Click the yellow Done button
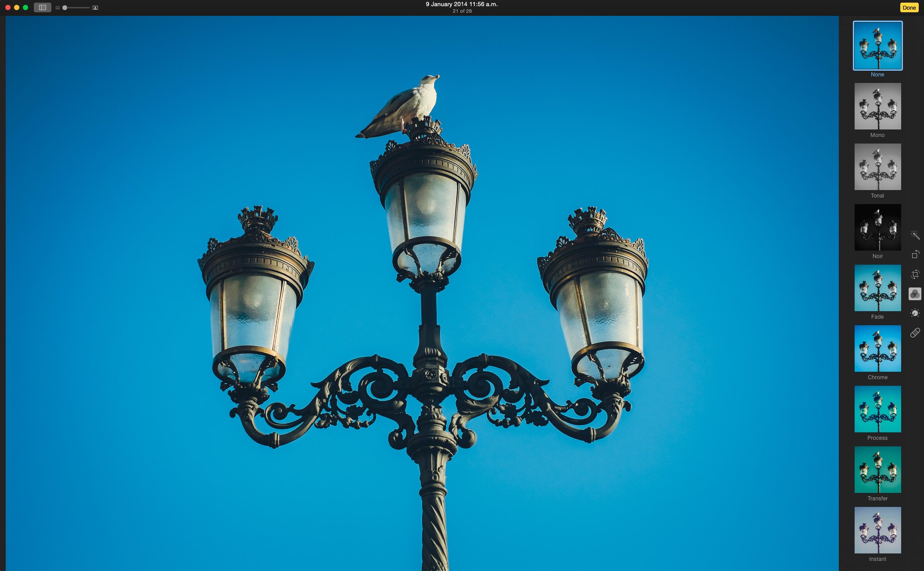This screenshot has height=571, width=924. (x=909, y=7)
